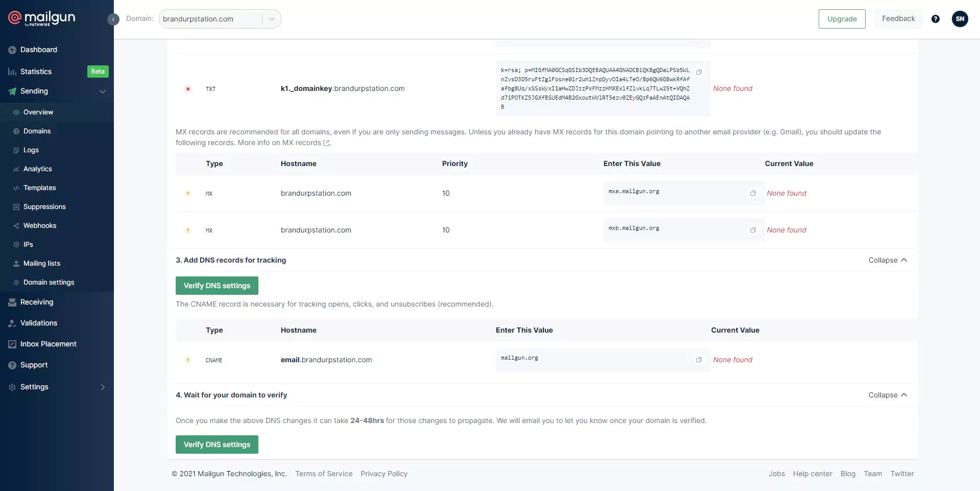Click Verify DNS settings under tracking section
Viewport: 980px width, 491px height.
point(217,286)
